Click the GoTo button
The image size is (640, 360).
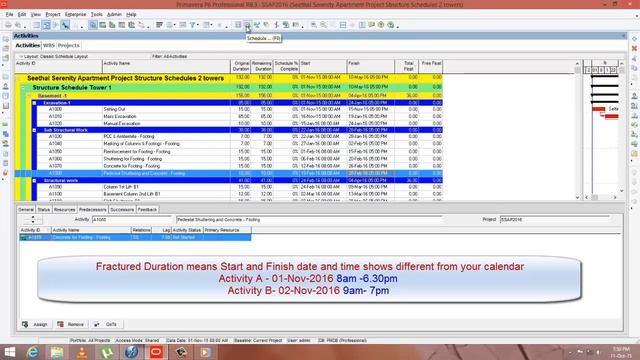click(x=106, y=324)
